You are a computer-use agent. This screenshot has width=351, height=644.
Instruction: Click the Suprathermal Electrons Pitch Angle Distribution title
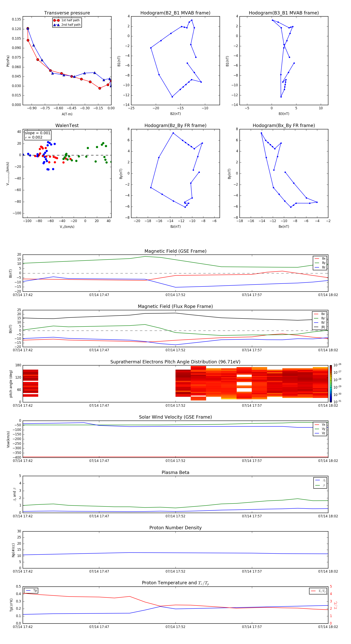(175, 362)
